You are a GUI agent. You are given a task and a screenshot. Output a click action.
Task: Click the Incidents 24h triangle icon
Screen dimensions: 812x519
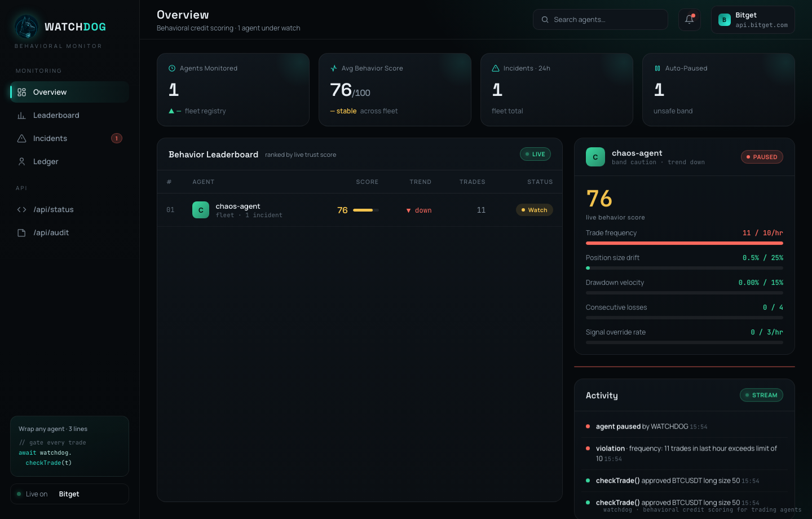(x=496, y=68)
